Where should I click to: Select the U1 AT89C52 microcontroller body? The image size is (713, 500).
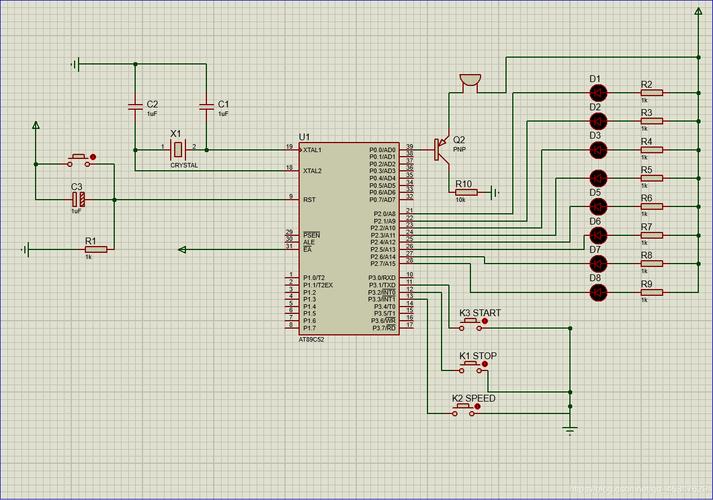tap(341, 238)
